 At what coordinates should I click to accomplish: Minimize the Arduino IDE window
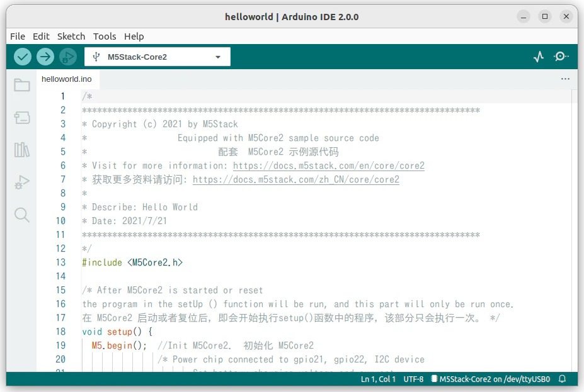point(524,16)
